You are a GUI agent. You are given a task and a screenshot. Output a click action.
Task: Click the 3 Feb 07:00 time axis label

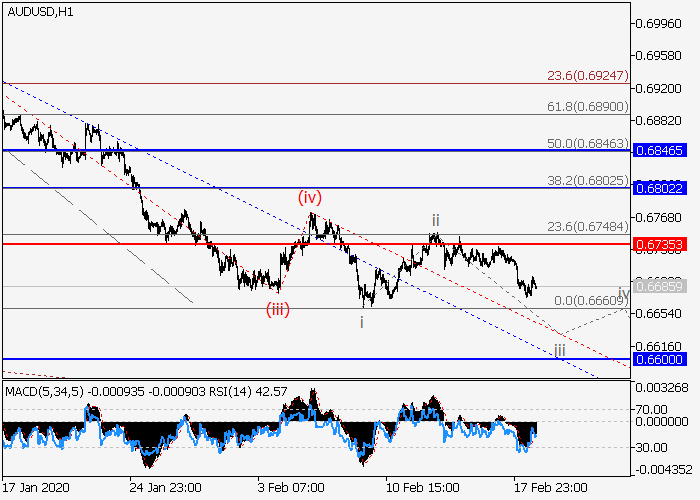pyautogui.click(x=291, y=489)
